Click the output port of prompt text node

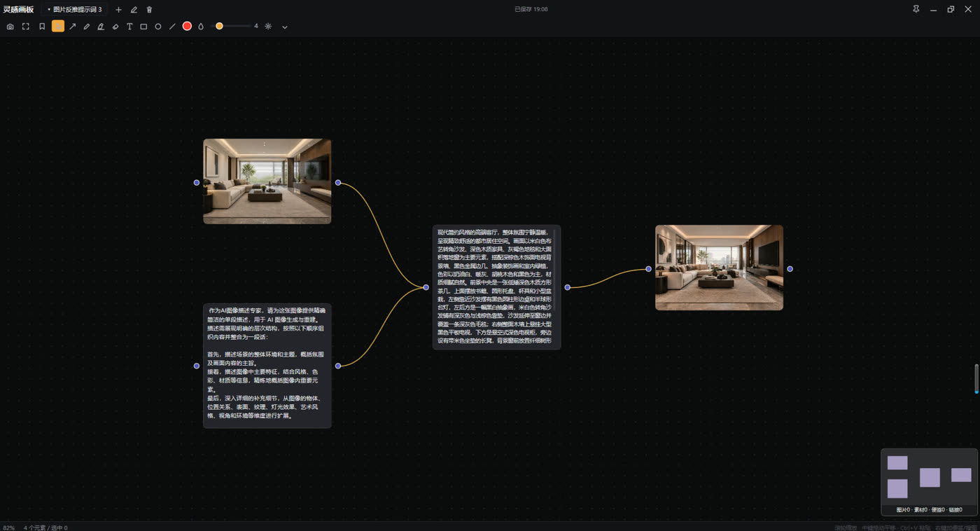(338, 366)
